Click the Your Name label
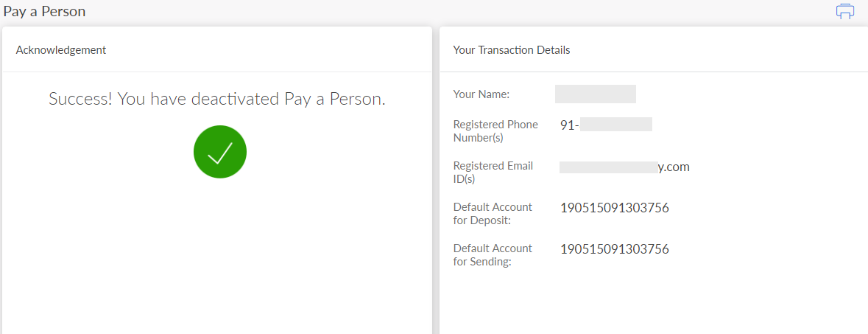 pyautogui.click(x=481, y=94)
